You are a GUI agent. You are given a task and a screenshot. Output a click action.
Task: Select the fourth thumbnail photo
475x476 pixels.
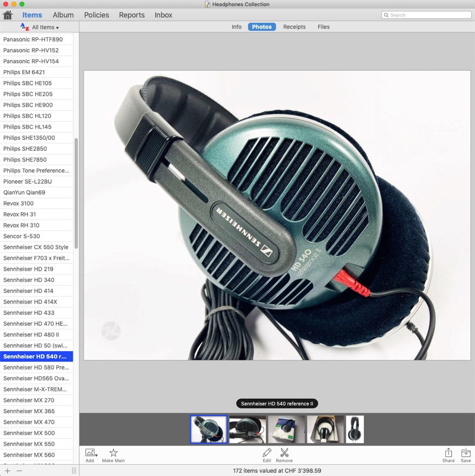pyautogui.click(x=325, y=429)
